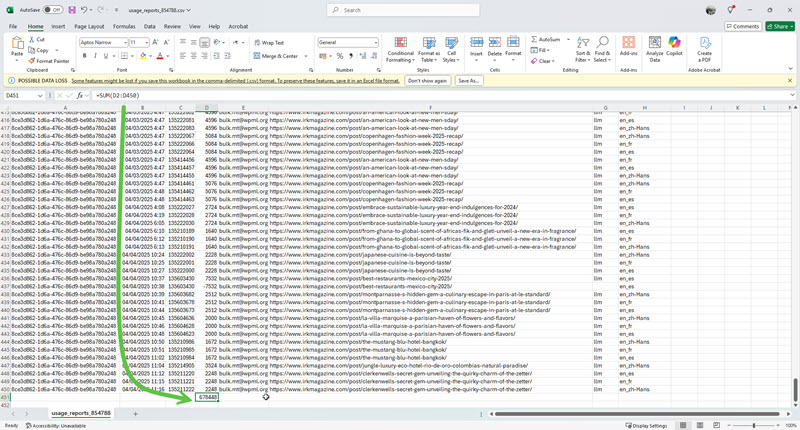800x430 pixels.
Task: Open the File tab
Action: click(13, 26)
